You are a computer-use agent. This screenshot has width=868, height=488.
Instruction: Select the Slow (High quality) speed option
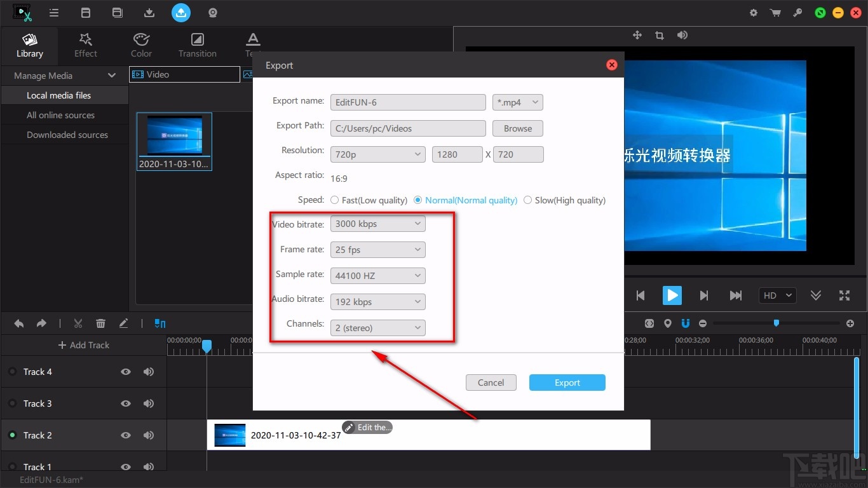click(528, 200)
